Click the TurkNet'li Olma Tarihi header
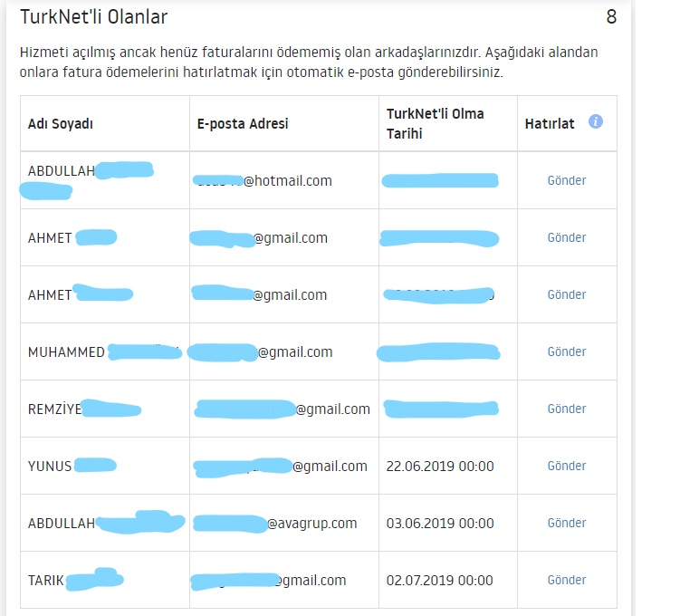 435,123
